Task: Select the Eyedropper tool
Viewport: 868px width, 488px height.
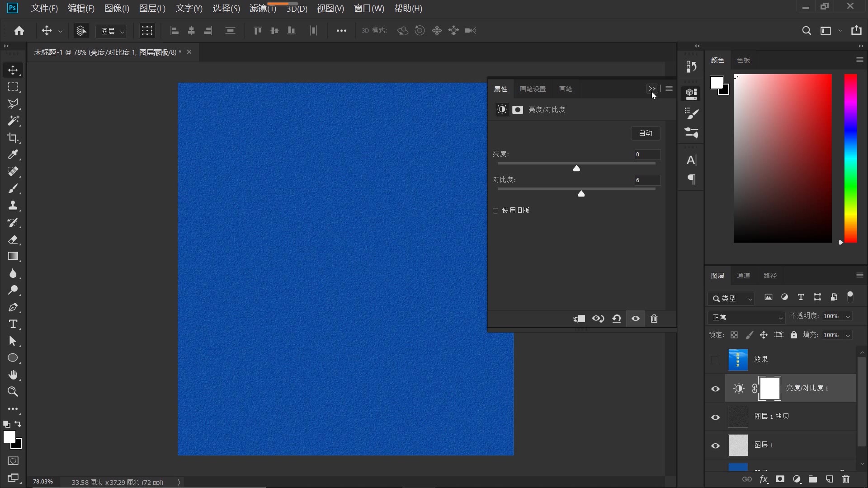Action: pos(13,155)
